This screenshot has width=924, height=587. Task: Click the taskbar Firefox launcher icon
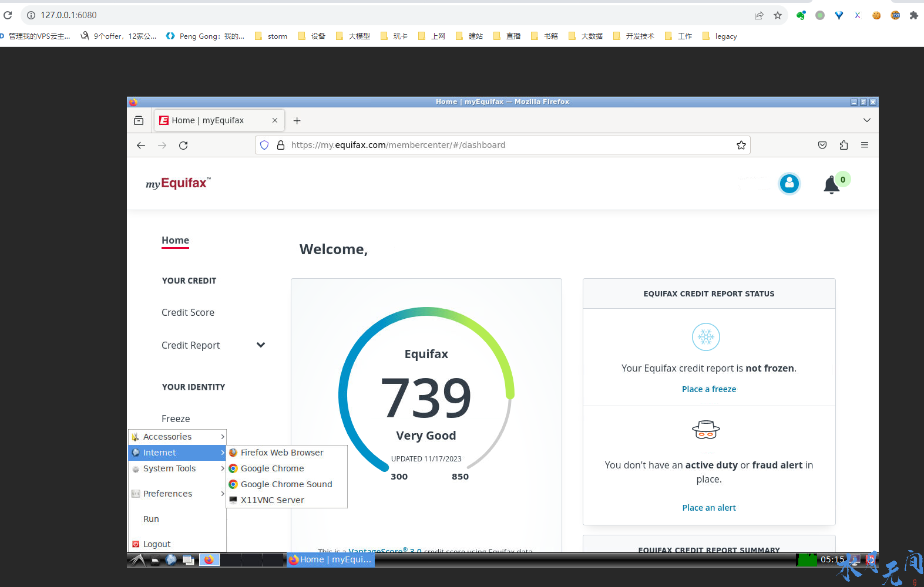pyautogui.click(x=209, y=559)
